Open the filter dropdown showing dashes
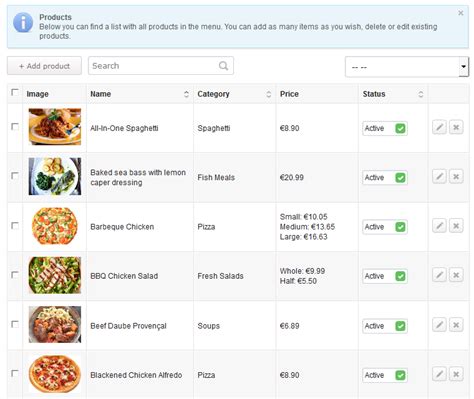Image resolution: width=474 pixels, height=399 pixels. click(x=407, y=67)
